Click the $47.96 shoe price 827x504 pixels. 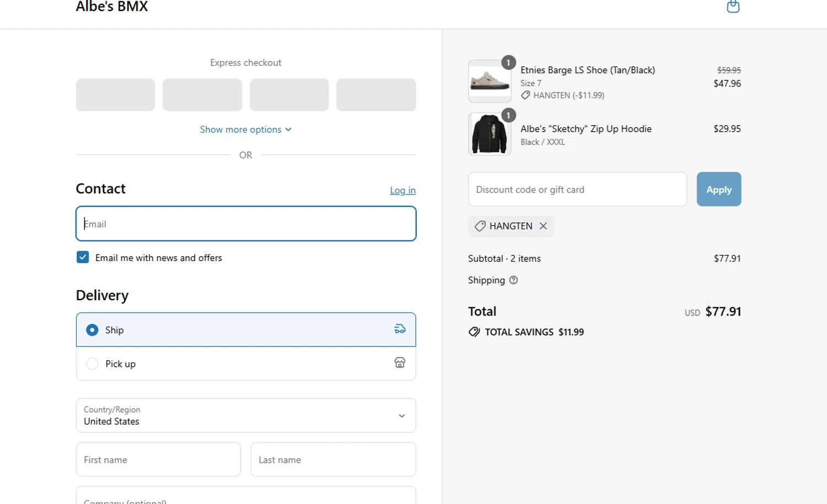[727, 83]
